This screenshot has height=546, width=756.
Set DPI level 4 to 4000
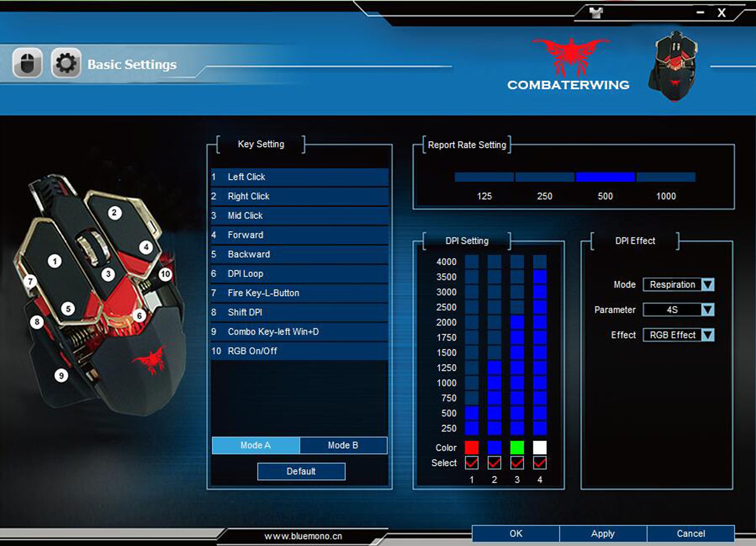point(540,262)
